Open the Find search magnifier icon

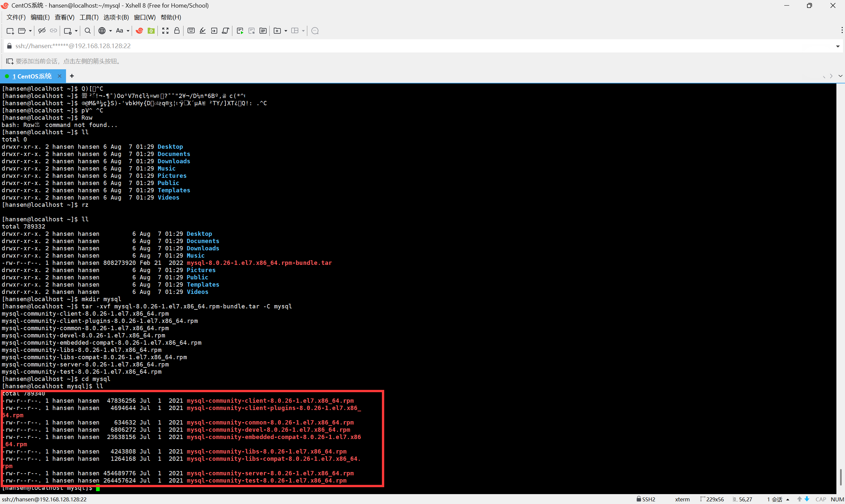87,31
